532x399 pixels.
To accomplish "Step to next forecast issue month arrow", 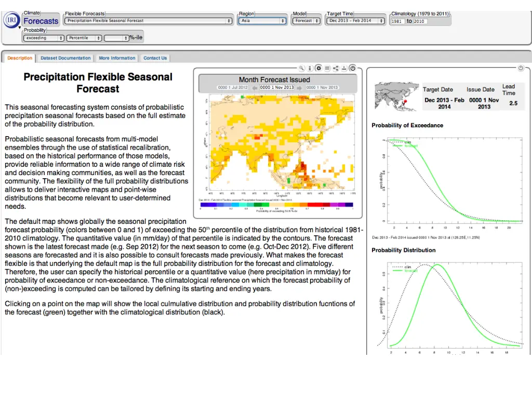I will pyautogui.click(x=299, y=87).
